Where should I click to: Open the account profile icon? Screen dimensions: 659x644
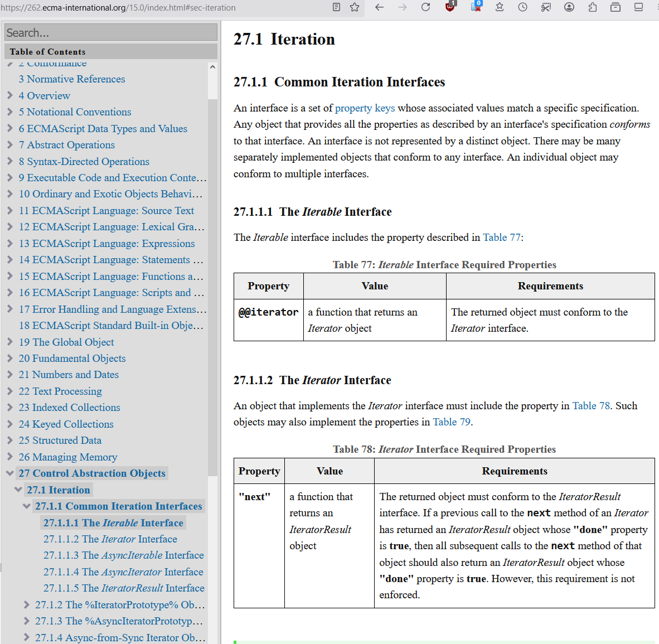pyautogui.click(x=569, y=7)
